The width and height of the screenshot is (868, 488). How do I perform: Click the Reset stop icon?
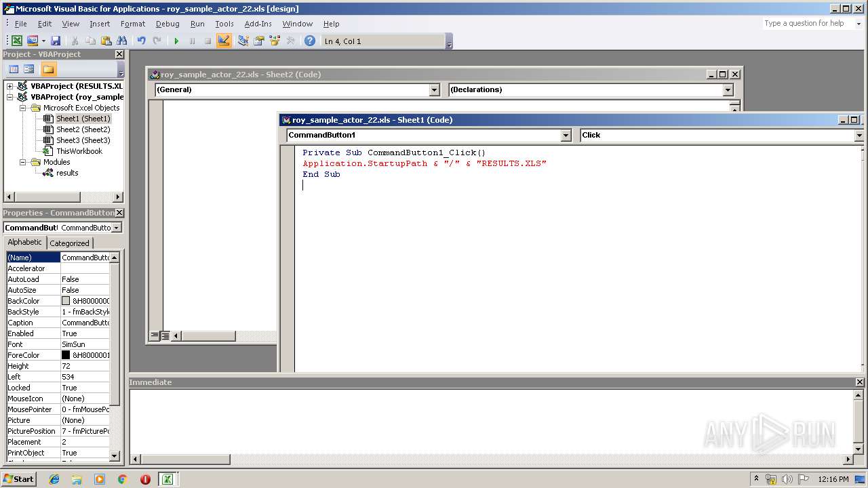[208, 41]
